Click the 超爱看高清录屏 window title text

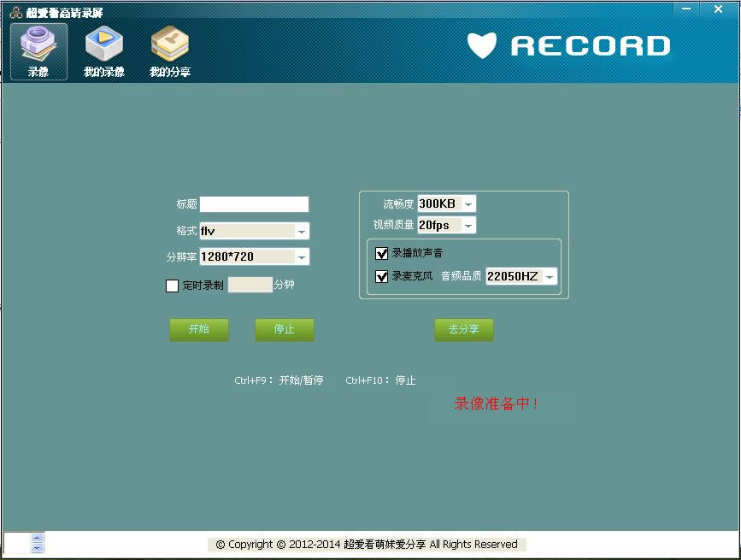[64, 12]
